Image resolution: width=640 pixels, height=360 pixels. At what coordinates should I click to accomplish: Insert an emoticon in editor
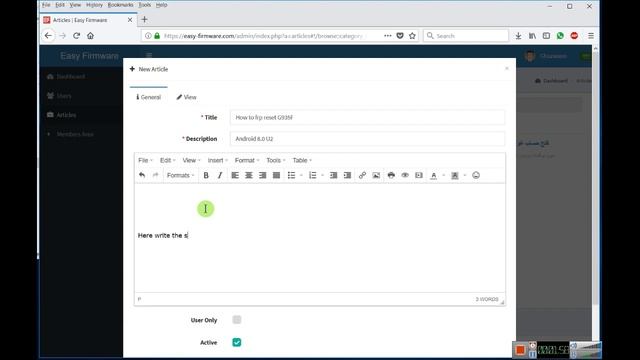476,175
